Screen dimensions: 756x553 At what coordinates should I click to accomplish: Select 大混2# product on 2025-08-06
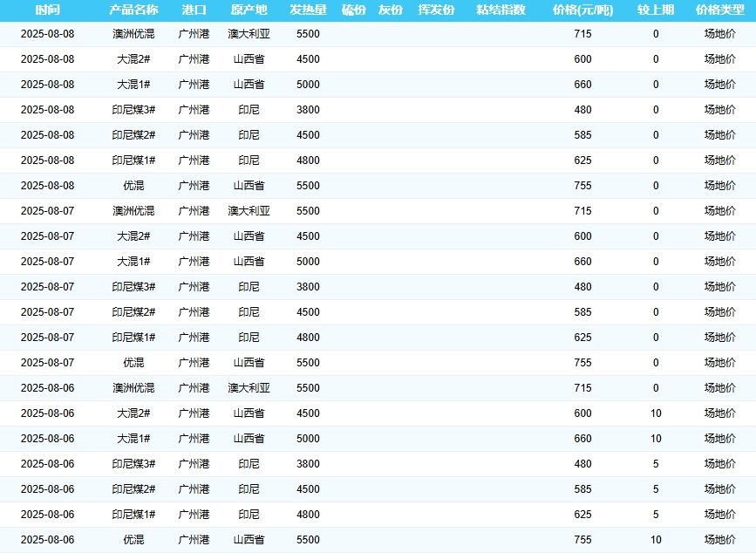133,413
